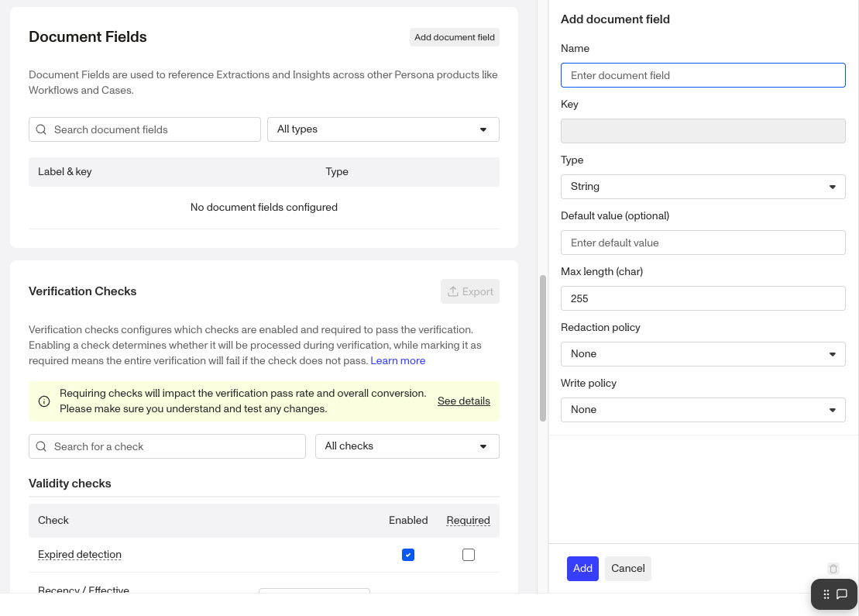
Task: Check Required for Expired detection
Action: tap(469, 555)
